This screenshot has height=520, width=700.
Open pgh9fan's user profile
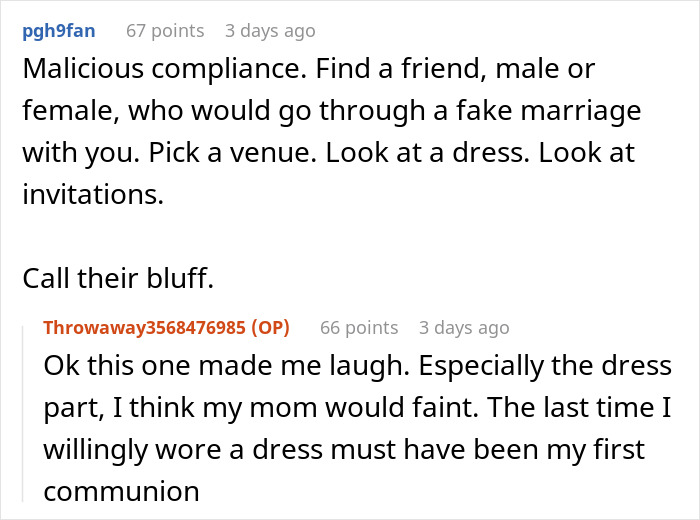[58, 31]
